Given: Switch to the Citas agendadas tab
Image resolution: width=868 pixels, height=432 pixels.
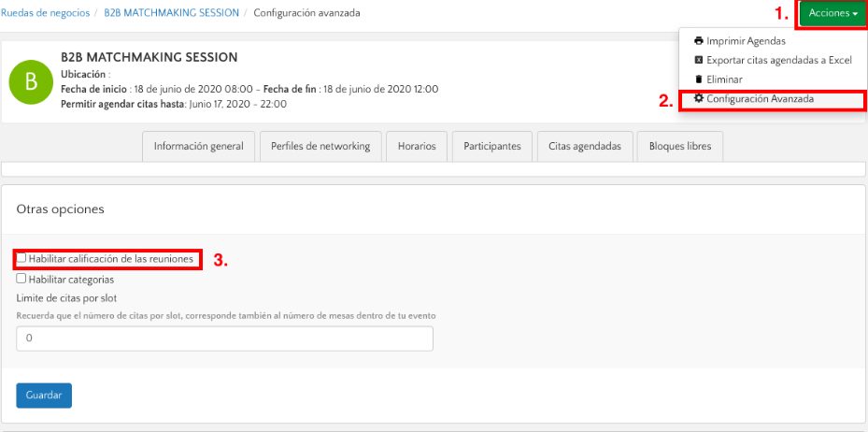Looking at the screenshot, I should point(584,147).
